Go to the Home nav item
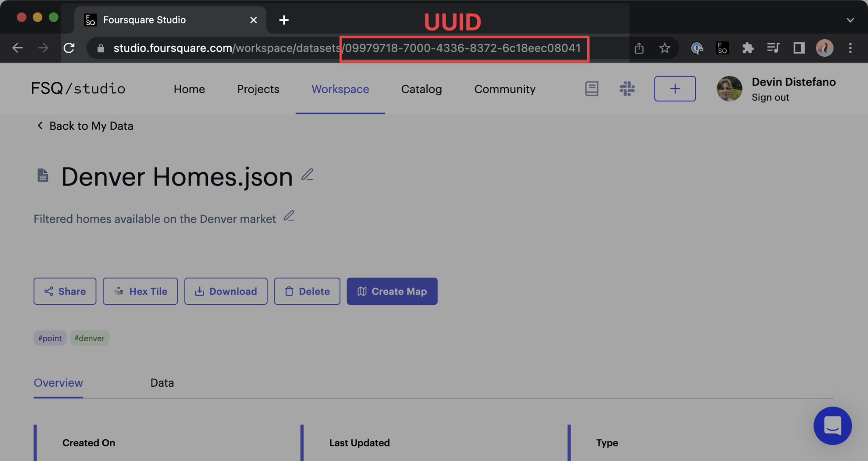This screenshot has height=461, width=868. pos(189,89)
